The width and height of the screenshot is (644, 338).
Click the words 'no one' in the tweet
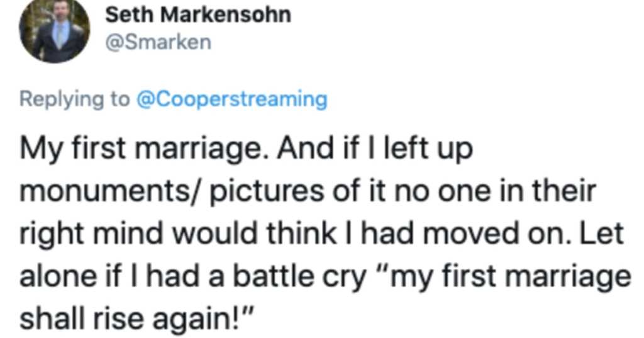click(x=444, y=192)
